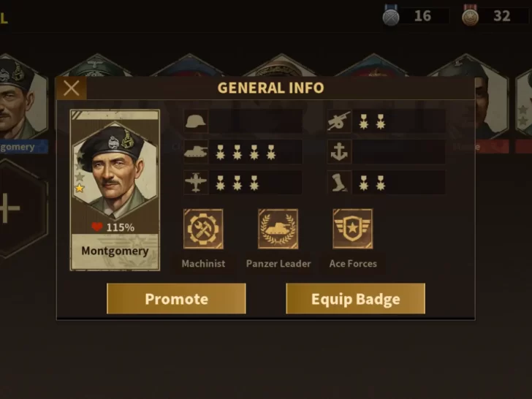Click the Montgomery name plate

point(115,251)
